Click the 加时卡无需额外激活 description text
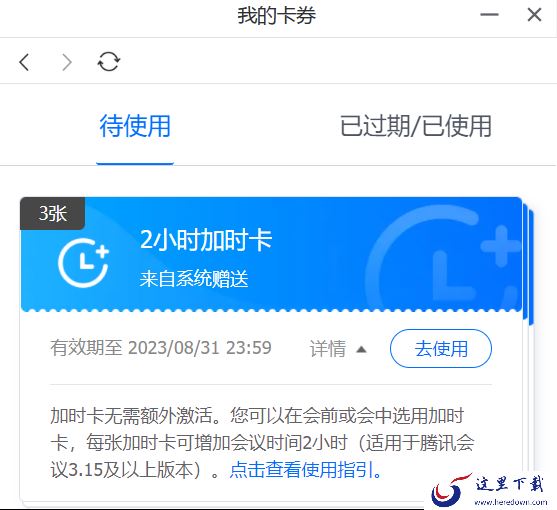557x510 pixels. point(262,443)
